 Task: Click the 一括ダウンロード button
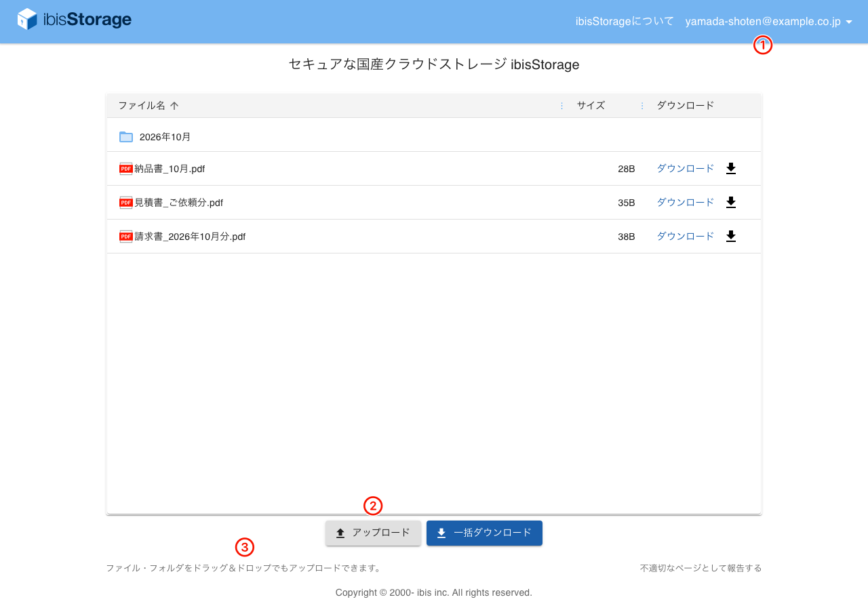[484, 533]
